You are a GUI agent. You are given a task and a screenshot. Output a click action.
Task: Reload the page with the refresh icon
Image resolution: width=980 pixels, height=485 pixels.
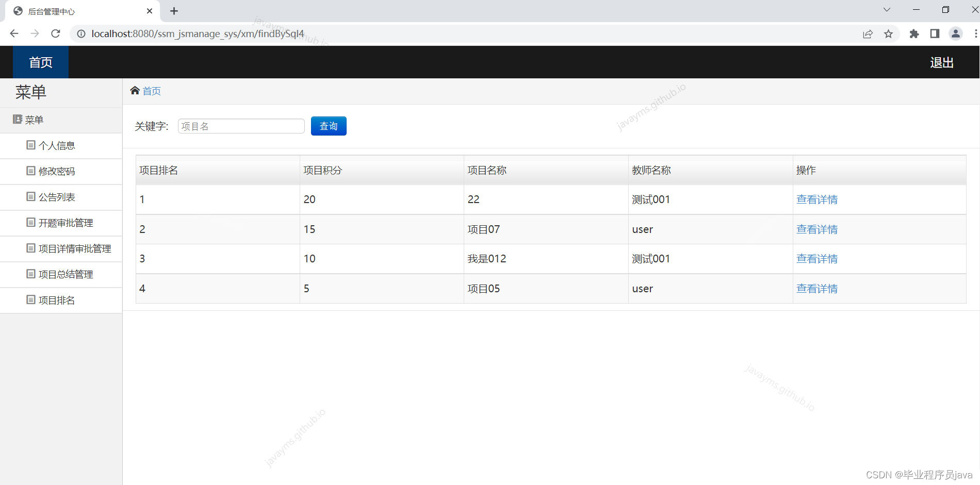click(x=56, y=34)
